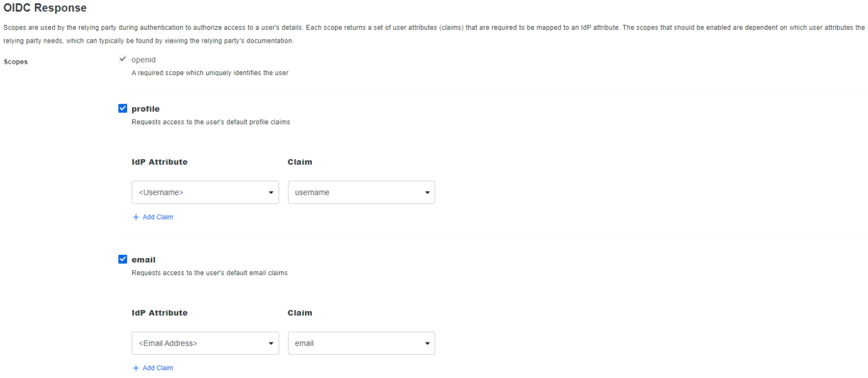This screenshot has width=868, height=378.
Task: Open the username Claim combo box
Action: [361, 192]
